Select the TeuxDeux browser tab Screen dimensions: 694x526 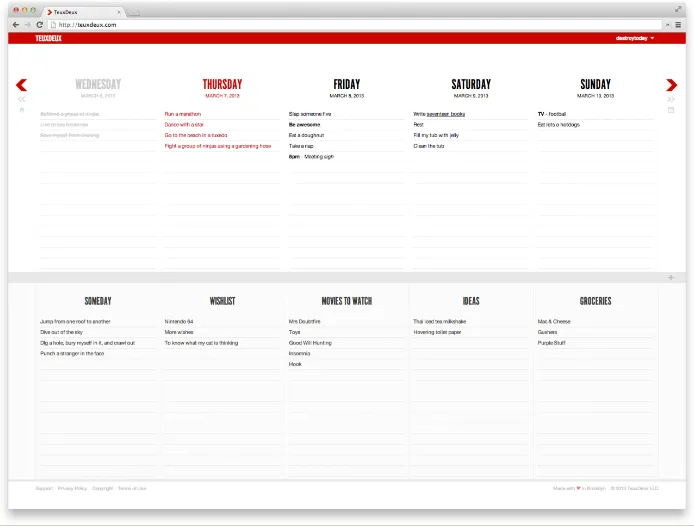83,12
